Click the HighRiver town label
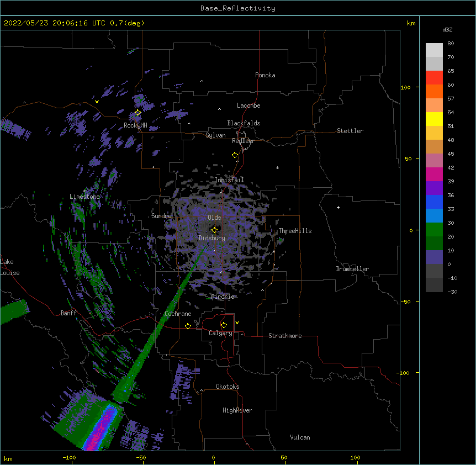Image resolution: width=476 pixels, height=465 pixels. coord(237,410)
